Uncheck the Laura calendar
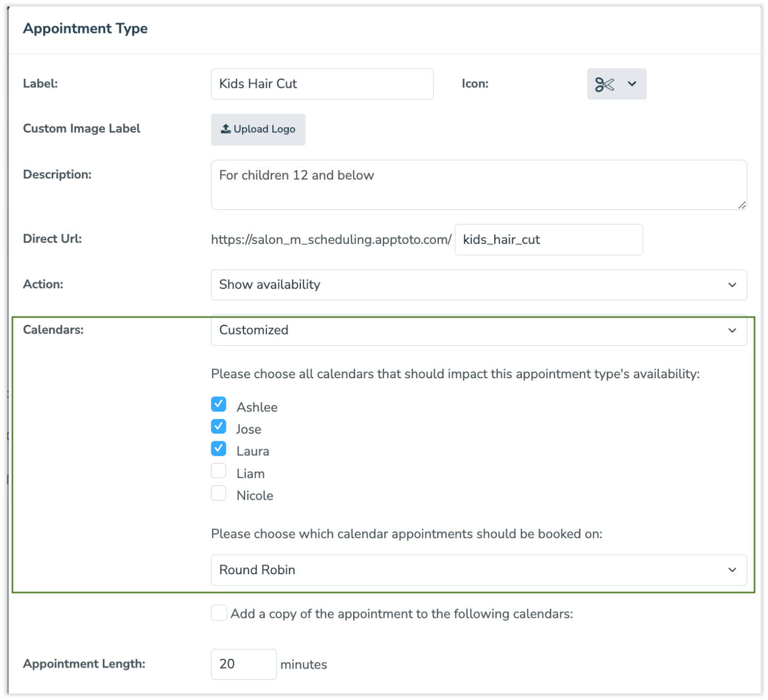Image resolution: width=768 pixels, height=700 pixels. [218, 449]
